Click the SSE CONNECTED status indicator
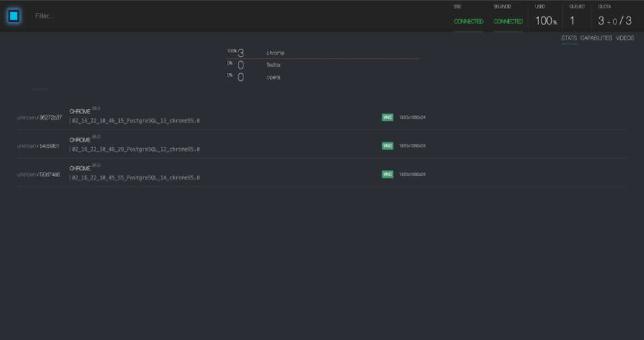The image size is (644, 340). tap(468, 21)
